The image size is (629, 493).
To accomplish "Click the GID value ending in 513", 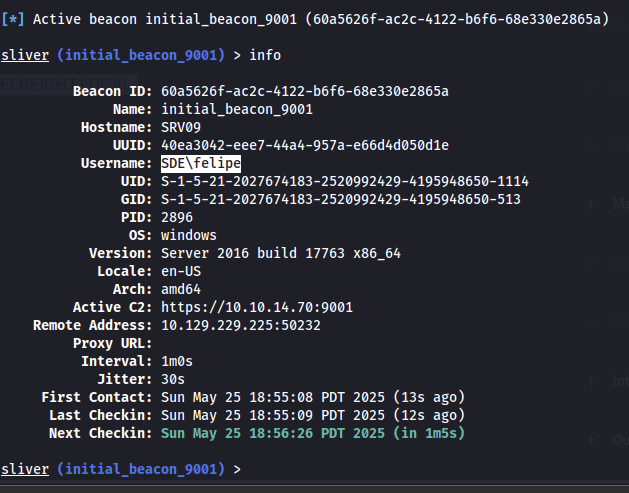I will (341, 199).
